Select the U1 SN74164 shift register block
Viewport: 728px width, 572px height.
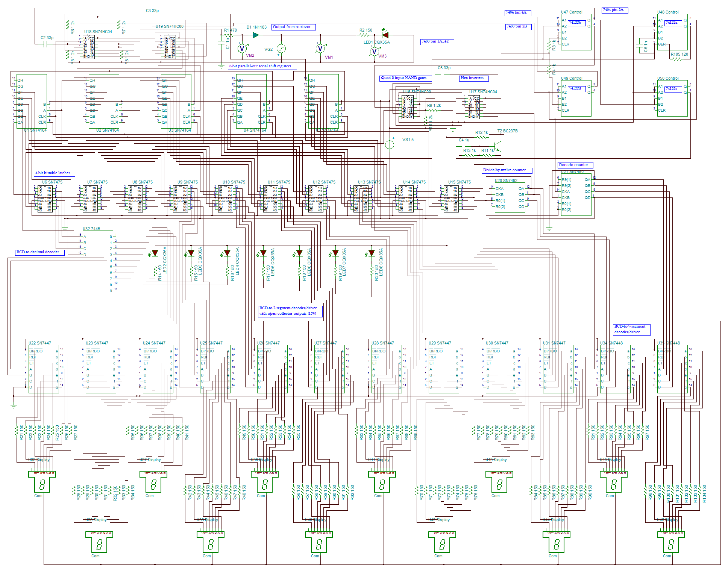[x=32, y=101]
